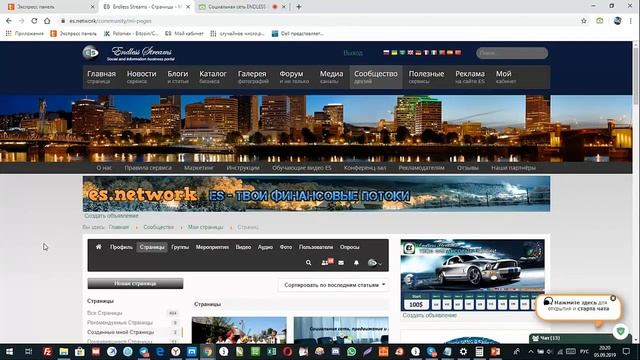640x360 pixels.
Task: Click the es.network financial streams banner
Action: point(316,194)
